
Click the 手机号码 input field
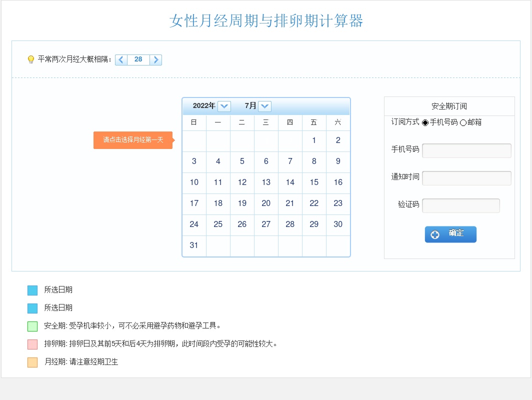coord(466,150)
